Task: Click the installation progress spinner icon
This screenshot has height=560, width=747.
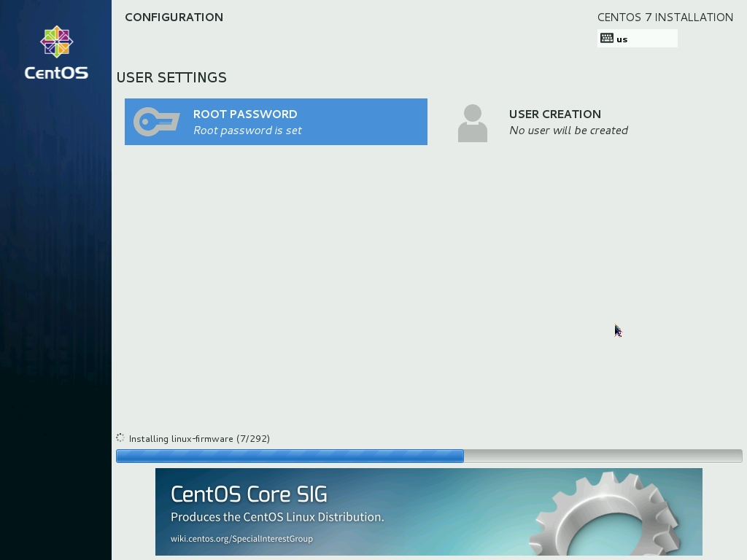Action: click(x=120, y=438)
